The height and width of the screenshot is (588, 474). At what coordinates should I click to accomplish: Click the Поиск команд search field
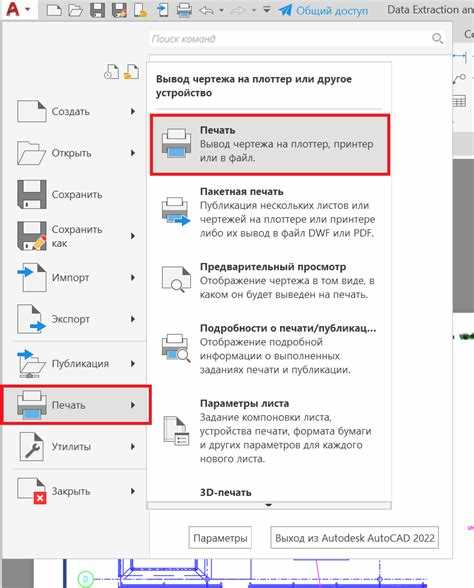pyautogui.click(x=298, y=38)
